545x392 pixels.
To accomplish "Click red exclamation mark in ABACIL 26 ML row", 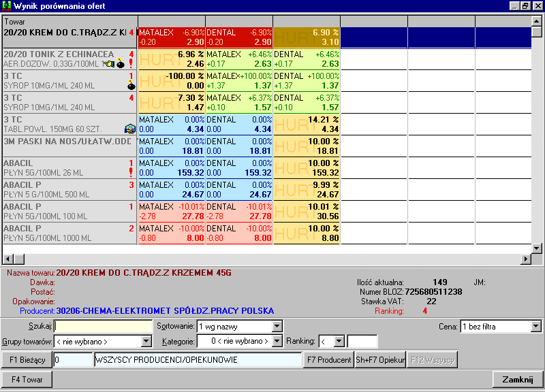I will point(131,173).
